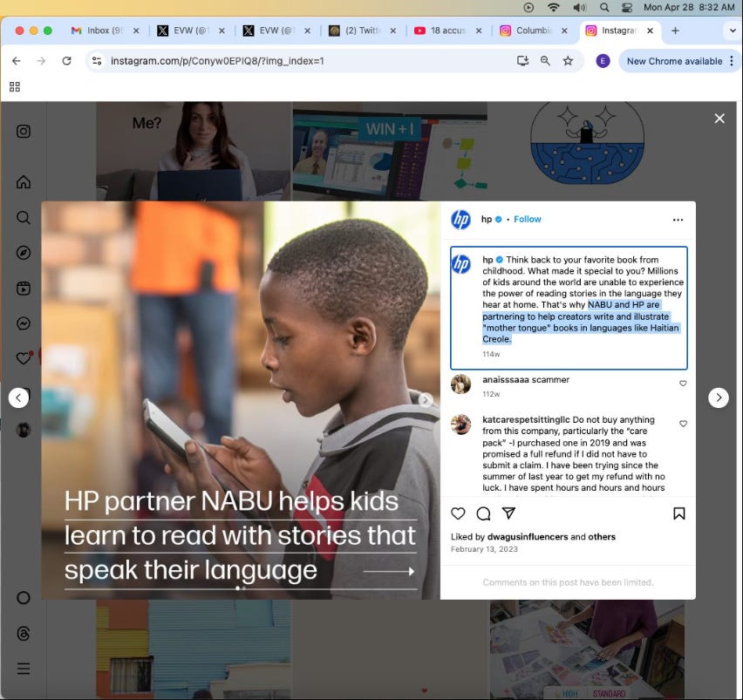Viewport: 743px width, 700px height.
Task: Go to the next post arrow
Action: pyautogui.click(x=719, y=398)
